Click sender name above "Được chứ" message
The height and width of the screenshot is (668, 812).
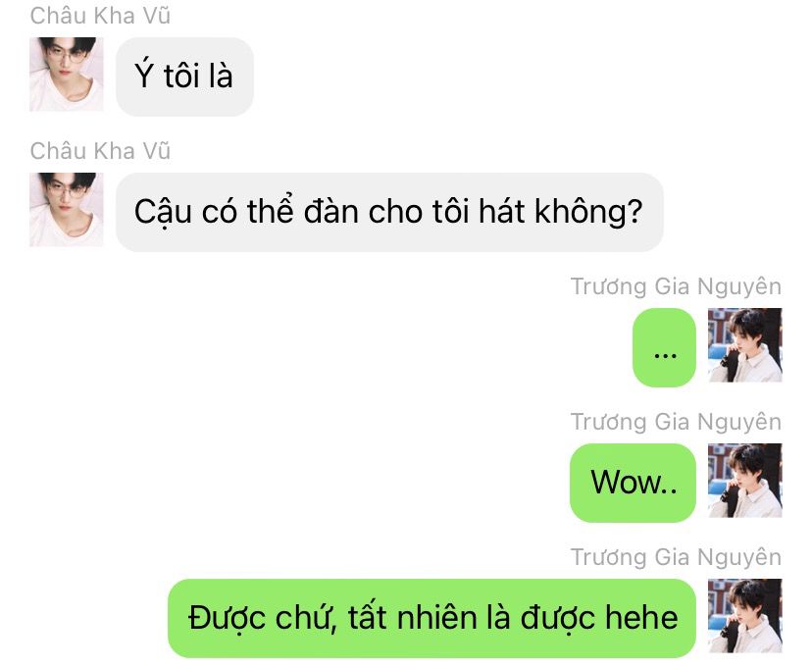tap(676, 558)
